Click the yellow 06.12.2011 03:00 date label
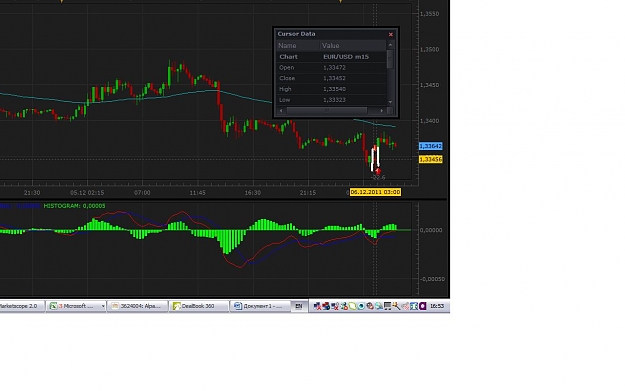The width and height of the screenshot is (625, 391). click(375, 192)
